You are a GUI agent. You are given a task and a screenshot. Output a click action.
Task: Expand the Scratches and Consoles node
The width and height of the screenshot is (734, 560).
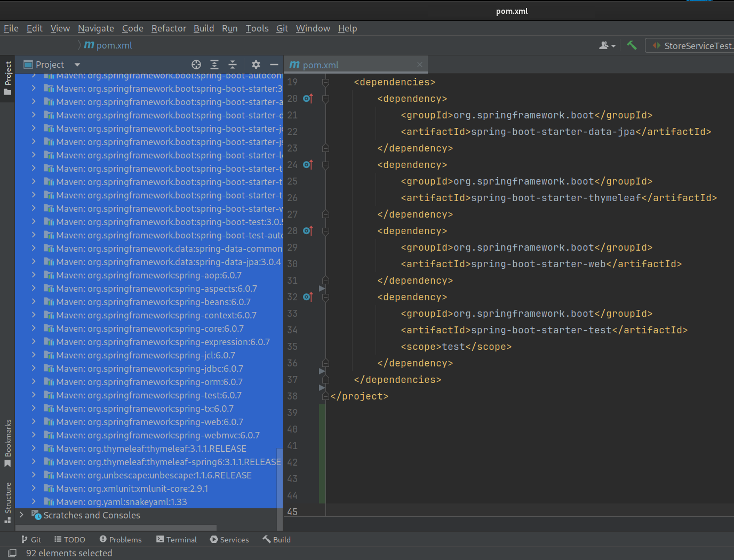point(21,515)
